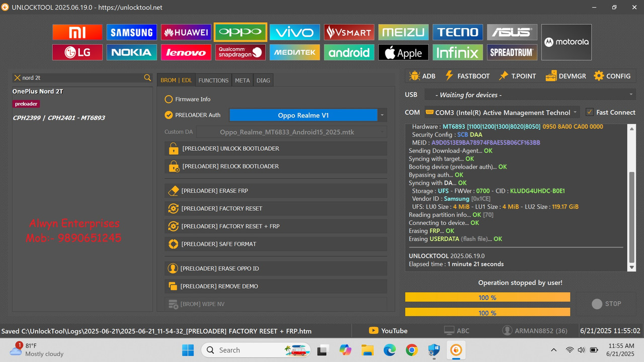Select the Xiaomi MI brand tile
Viewport: 644px width, 362px height.
(x=77, y=32)
